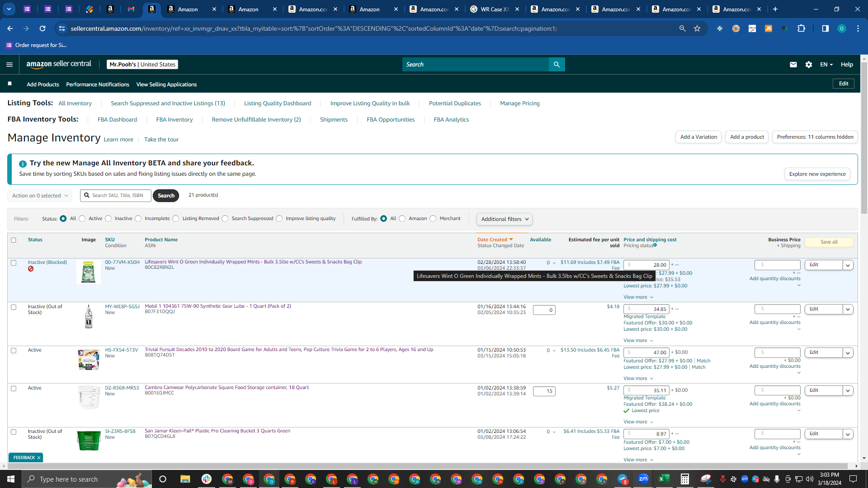Reload the page with browser refresh icon
Viewport: 868px width, 488px height.
(x=42, y=28)
